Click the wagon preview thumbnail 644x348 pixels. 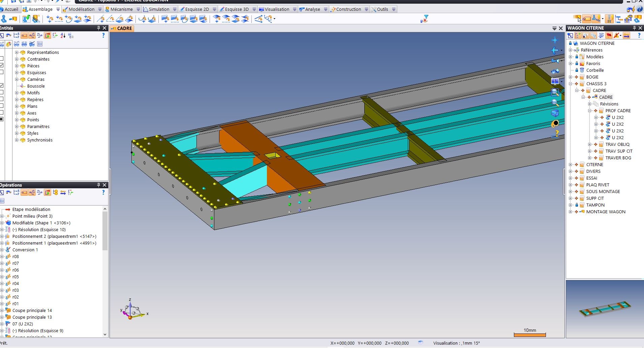pyautogui.click(x=605, y=309)
